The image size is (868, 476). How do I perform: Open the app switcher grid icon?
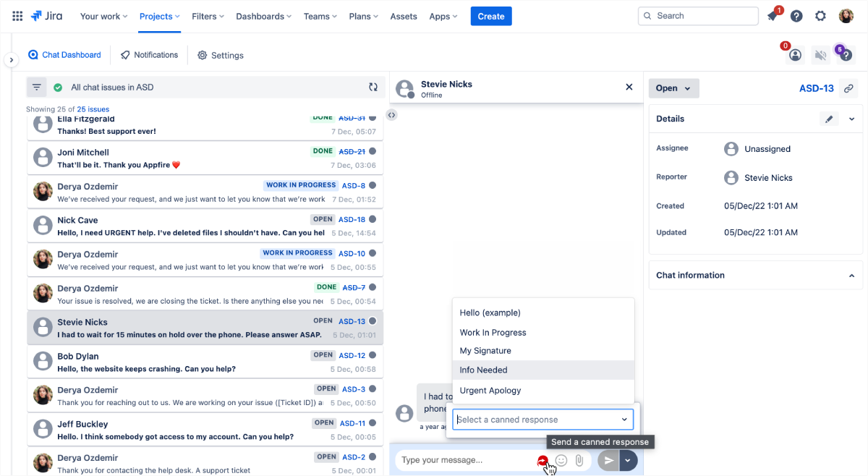coord(17,16)
